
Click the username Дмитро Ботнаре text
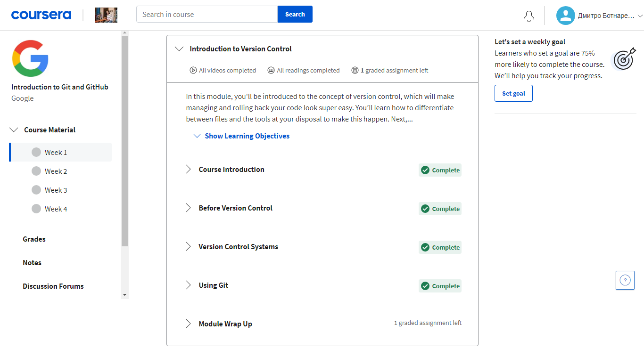point(606,16)
